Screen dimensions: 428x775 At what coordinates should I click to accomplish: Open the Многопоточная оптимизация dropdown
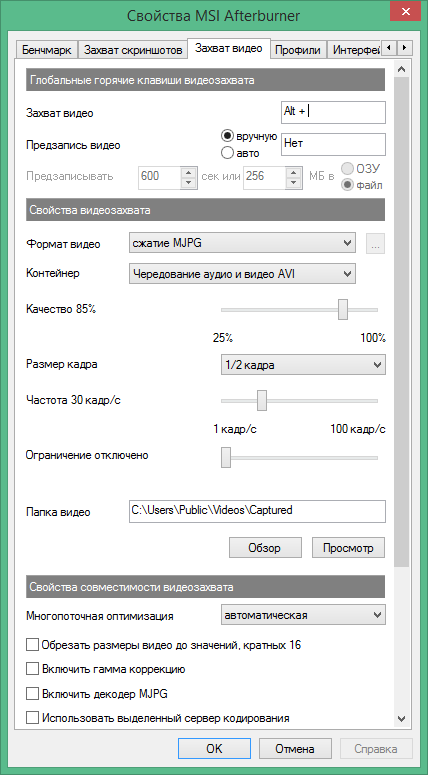(303, 615)
